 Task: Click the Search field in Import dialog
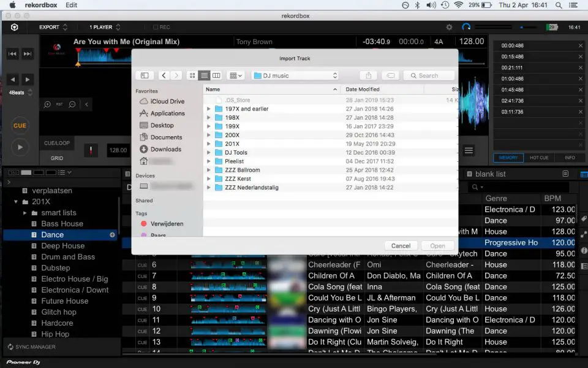pyautogui.click(x=429, y=75)
